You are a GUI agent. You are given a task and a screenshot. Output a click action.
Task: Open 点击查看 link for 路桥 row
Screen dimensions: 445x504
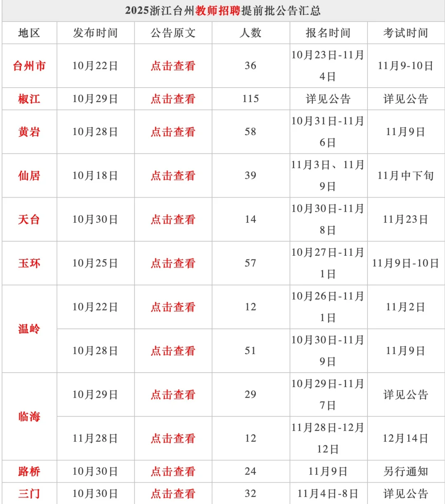point(173,471)
